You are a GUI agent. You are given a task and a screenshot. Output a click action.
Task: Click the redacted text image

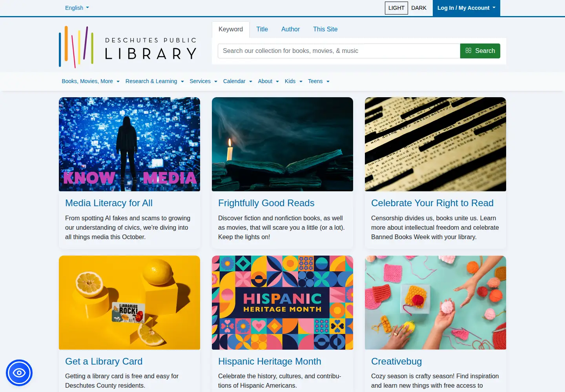point(436,144)
